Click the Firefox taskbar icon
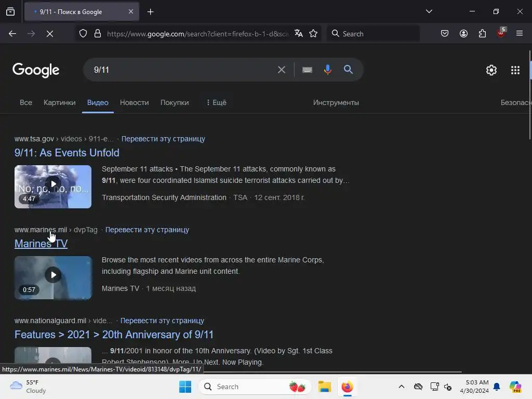The height and width of the screenshot is (399, 532). 348,387
